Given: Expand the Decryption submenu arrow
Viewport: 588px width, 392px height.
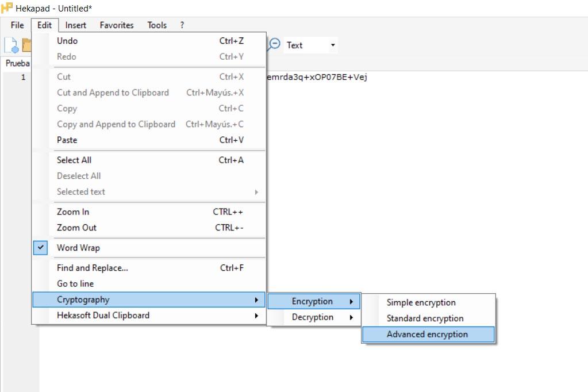Looking at the screenshot, I should [x=351, y=317].
